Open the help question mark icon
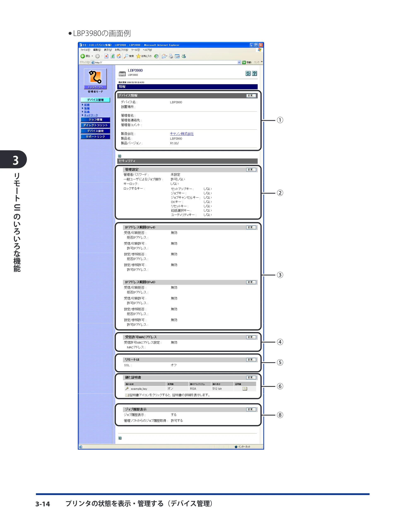 click(x=254, y=73)
